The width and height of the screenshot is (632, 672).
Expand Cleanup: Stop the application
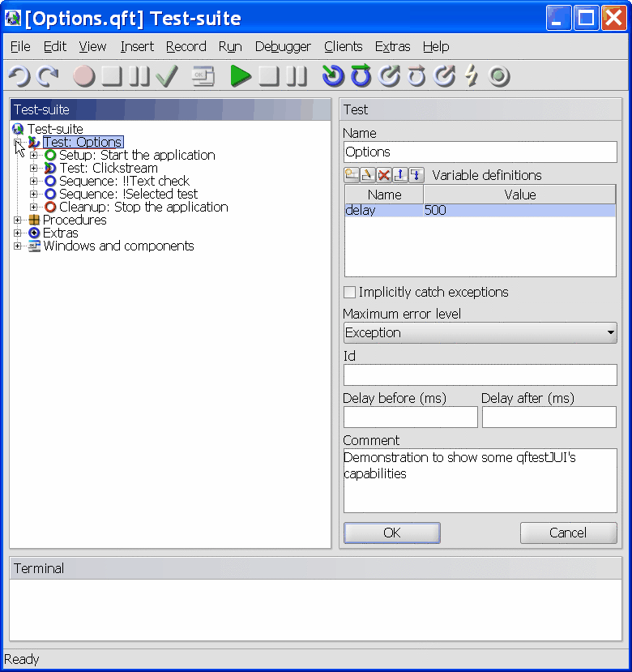[33, 207]
